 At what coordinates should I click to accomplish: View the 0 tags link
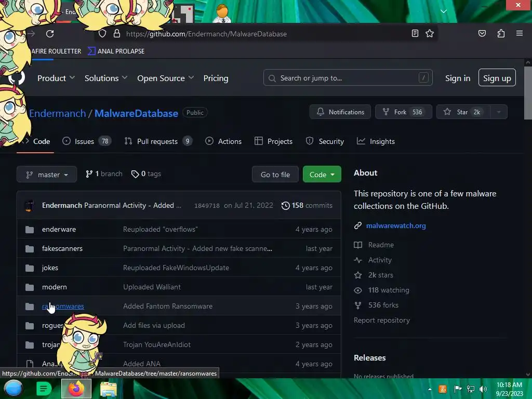click(146, 174)
